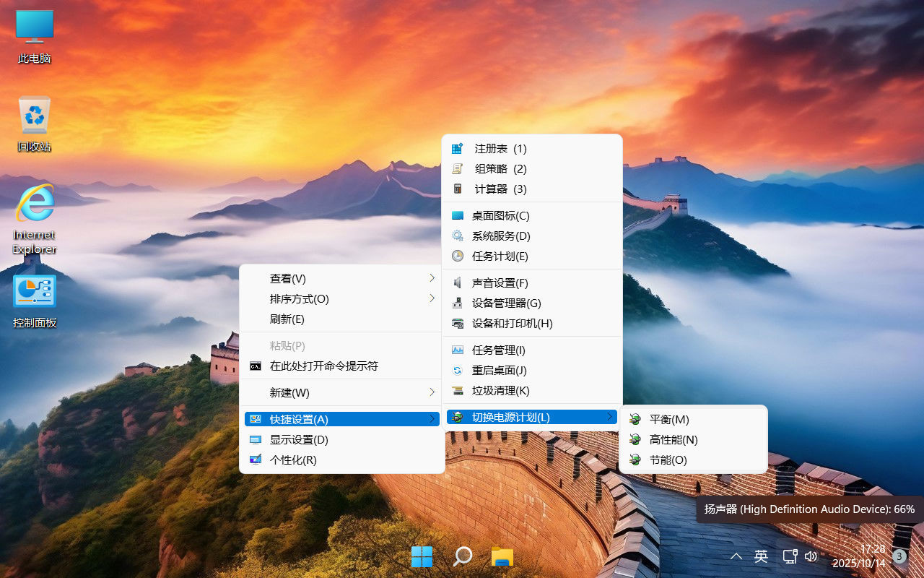Select the 节能 power plan option
The width and height of the screenshot is (924, 578).
coord(668,460)
